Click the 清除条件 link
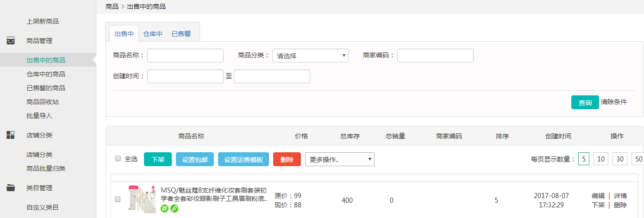Screen dimensions: 644x218 [x=614, y=102]
